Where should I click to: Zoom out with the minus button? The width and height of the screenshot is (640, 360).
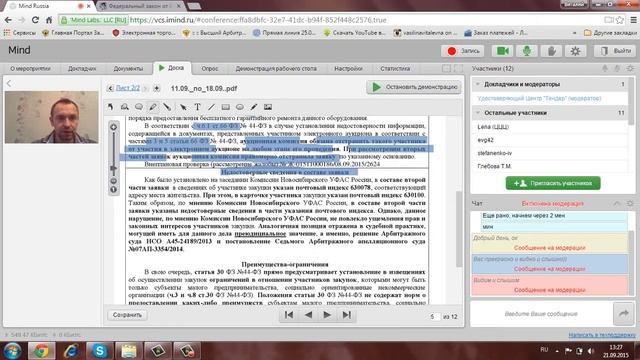(x=113, y=181)
